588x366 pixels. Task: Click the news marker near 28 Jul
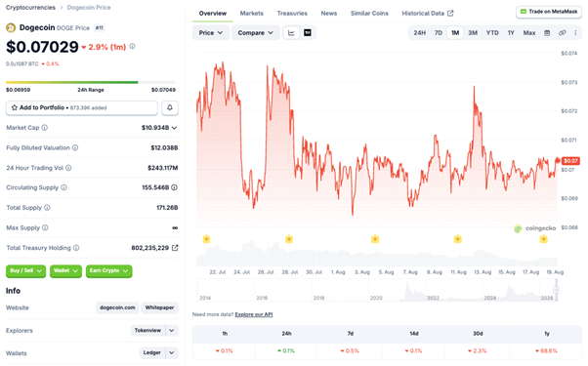pyautogui.click(x=289, y=239)
